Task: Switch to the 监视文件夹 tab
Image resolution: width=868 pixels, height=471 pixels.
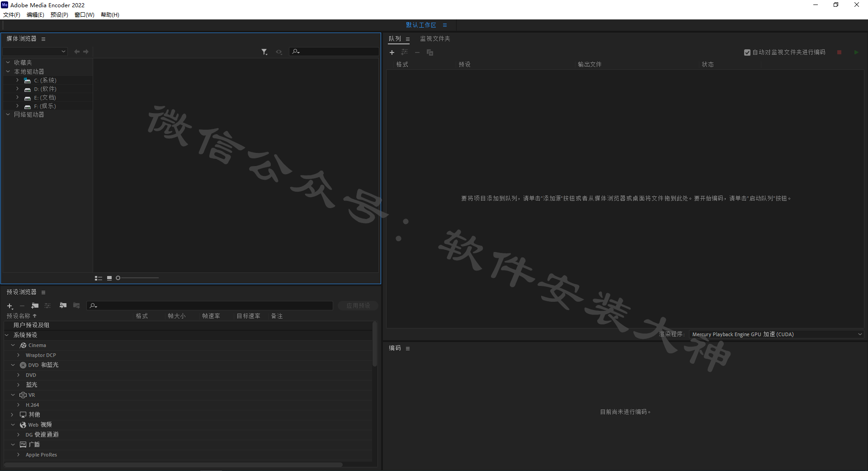Action: click(435, 39)
